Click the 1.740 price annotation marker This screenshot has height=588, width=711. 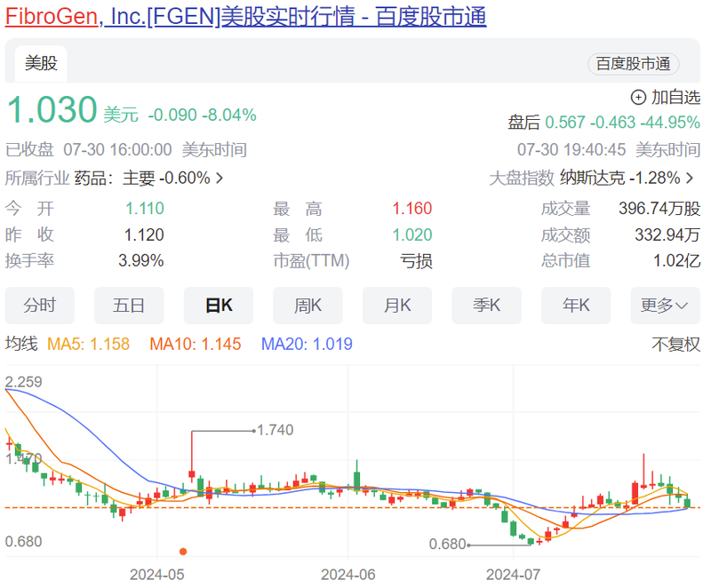click(x=276, y=429)
